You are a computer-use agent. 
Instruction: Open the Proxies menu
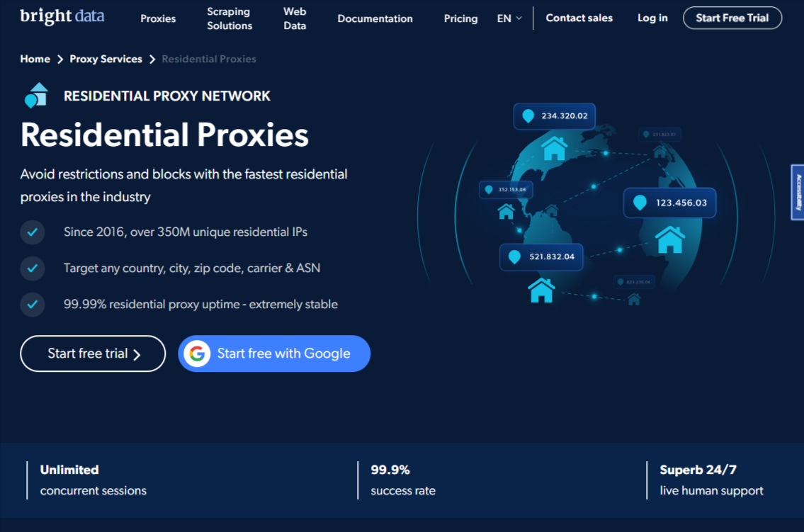coord(158,18)
